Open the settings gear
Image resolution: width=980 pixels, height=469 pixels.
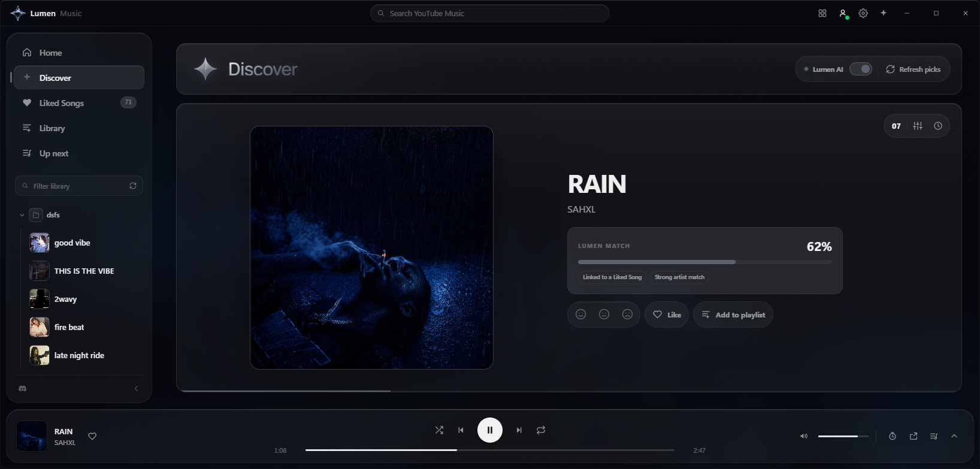click(x=863, y=13)
